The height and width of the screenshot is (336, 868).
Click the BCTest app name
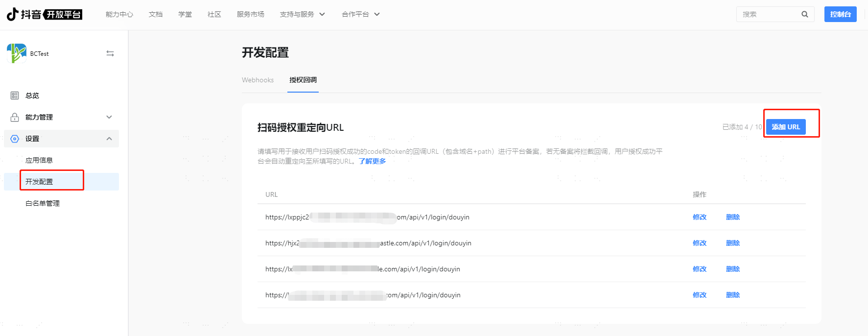click(x=39, y=54)
